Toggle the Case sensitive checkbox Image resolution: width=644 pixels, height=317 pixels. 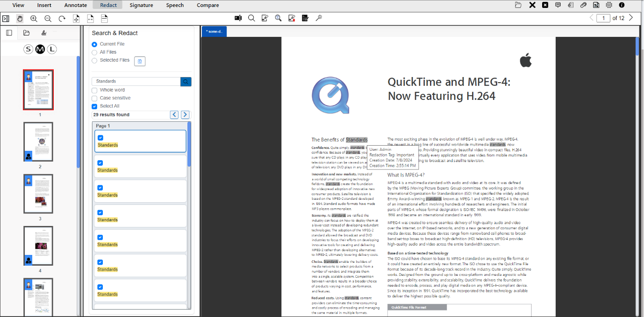94,98
